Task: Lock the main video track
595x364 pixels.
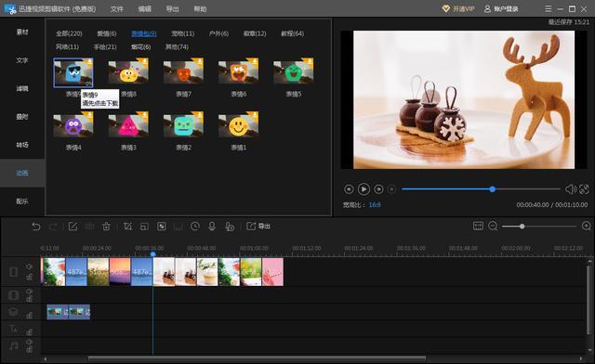Action: click(29, 278)
